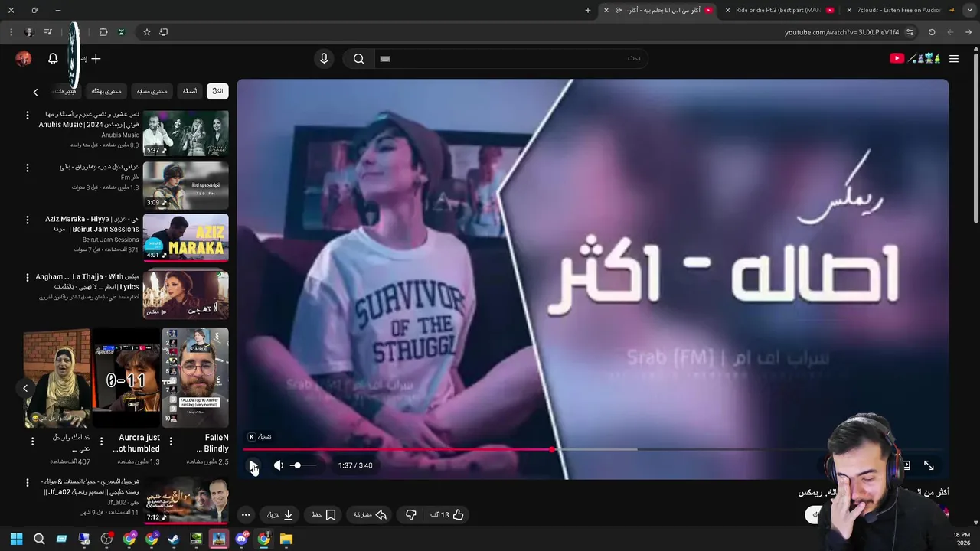This screenshot has width=980, height=551.
Task: Go back with the browser back arrow
Action: click(969, 32)
